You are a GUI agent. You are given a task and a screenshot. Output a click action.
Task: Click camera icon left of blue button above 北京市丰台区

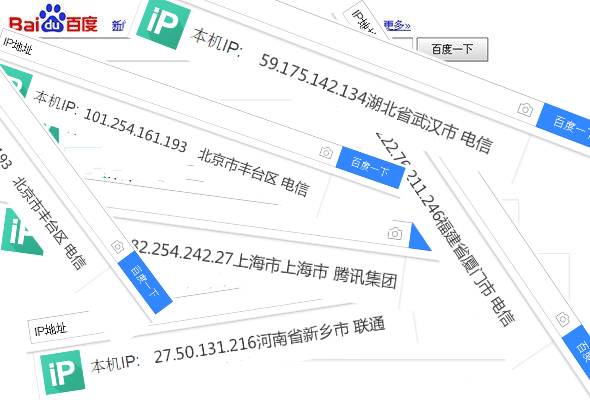[x=326, y=152]
